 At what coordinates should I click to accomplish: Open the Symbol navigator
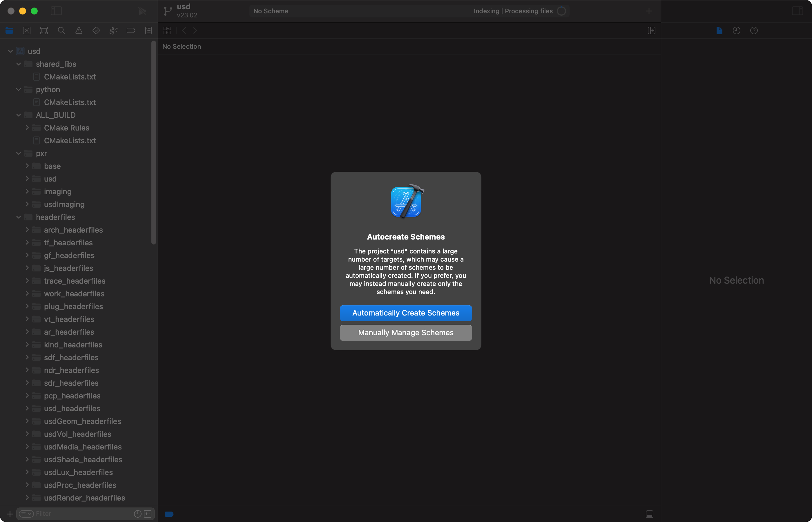pyautogui.click(x=44, y=30)
